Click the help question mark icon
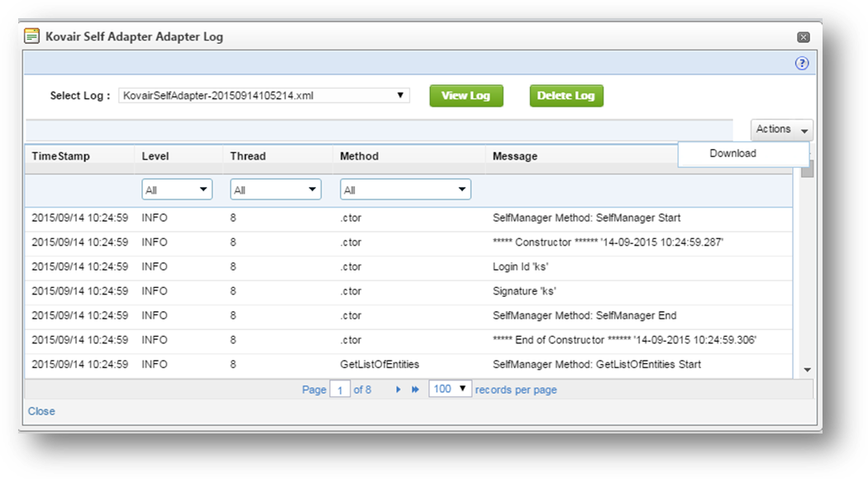The image size is (868, 479). point(800,61)
